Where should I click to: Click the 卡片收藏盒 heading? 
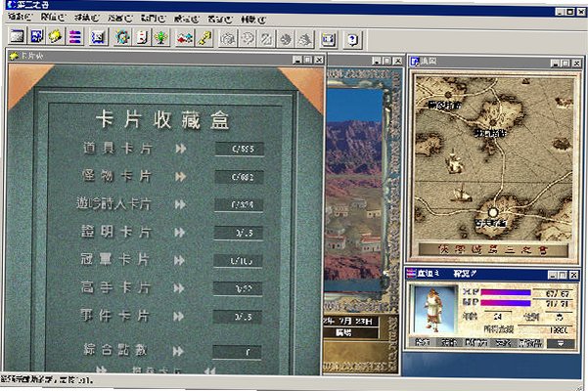click(162, 120)
